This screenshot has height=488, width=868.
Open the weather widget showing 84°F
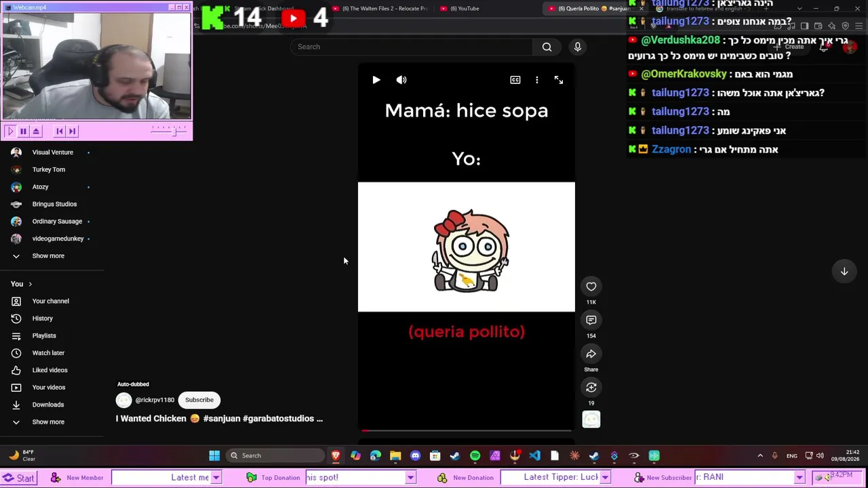(x=22, y=455)
